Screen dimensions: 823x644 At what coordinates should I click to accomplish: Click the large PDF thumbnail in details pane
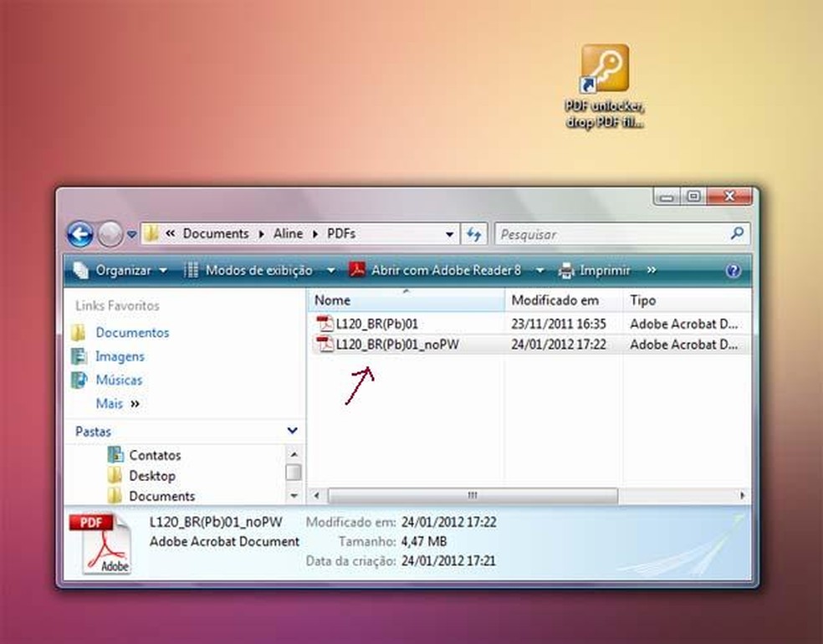(100, 544)
